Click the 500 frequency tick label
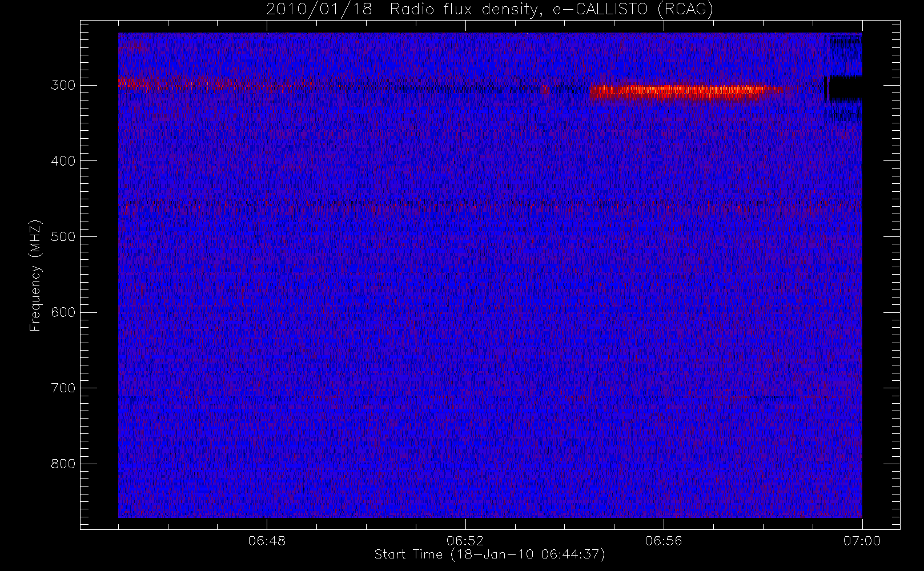Screen dimensions: 924x571 click(63, 236)
